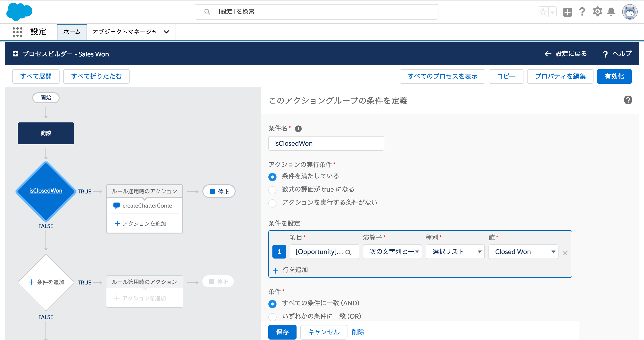Edit the 条件名 field containing isClosedWon

326,143
